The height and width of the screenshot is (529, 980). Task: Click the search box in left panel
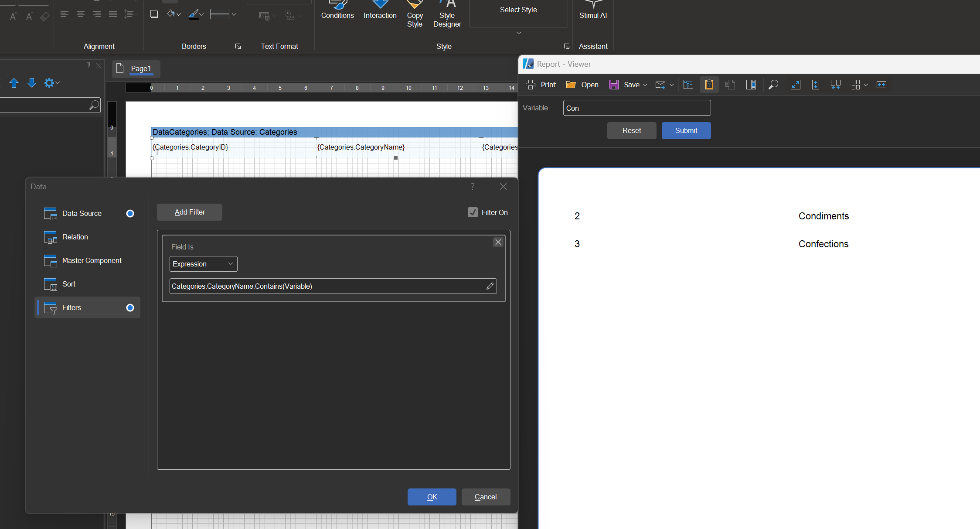pyautogui.click(x=50, y=105)
